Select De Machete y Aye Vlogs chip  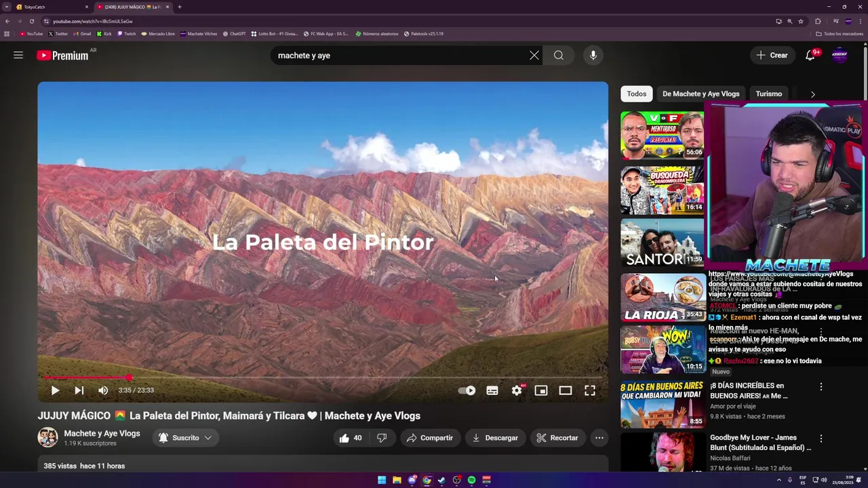[x=701, y=94]
